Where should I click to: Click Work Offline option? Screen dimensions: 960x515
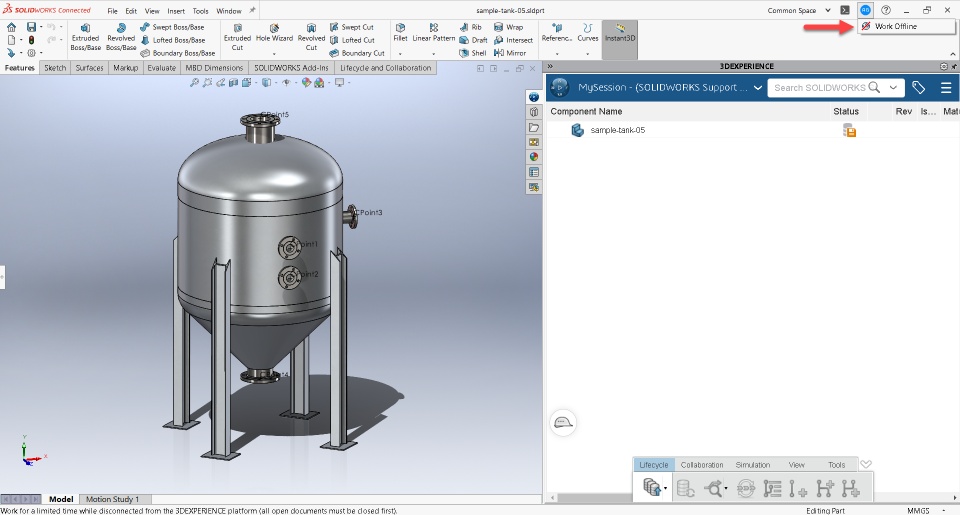[895, 26]
